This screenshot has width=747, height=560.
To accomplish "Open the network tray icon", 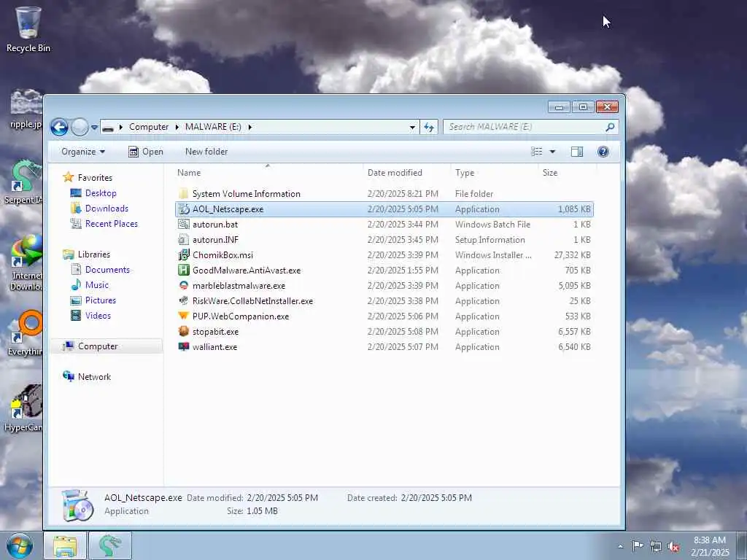I will click(x=656, y=546).
